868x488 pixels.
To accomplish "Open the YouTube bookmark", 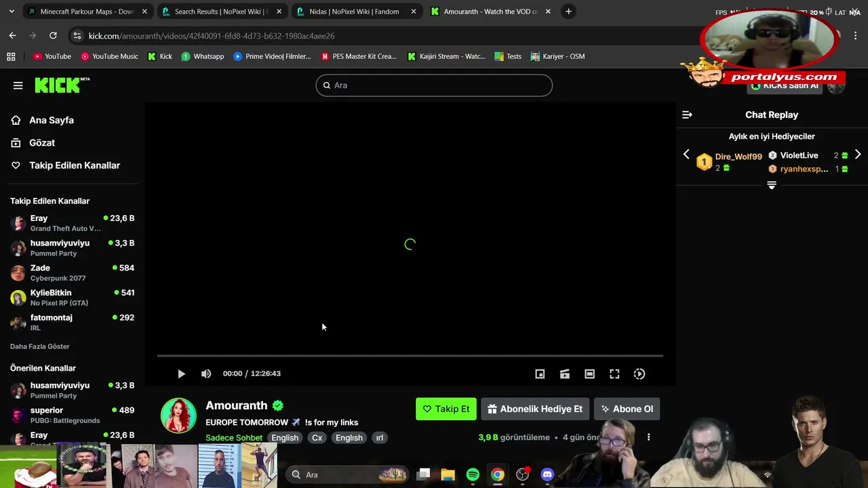I will (x=52, y=56).
